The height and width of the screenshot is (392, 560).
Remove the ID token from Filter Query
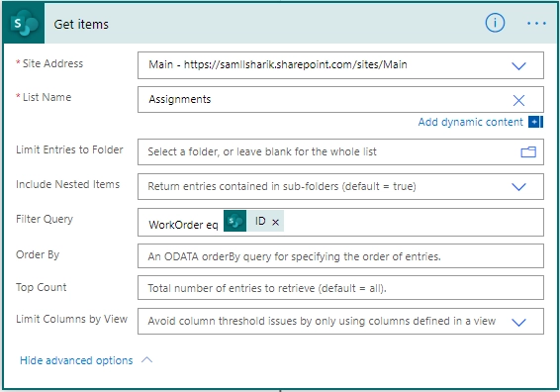(275, 223)
